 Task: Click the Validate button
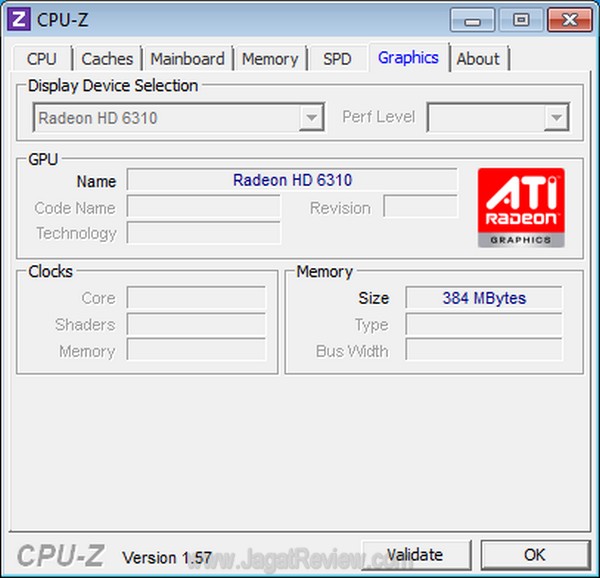[x=415, y=555]
